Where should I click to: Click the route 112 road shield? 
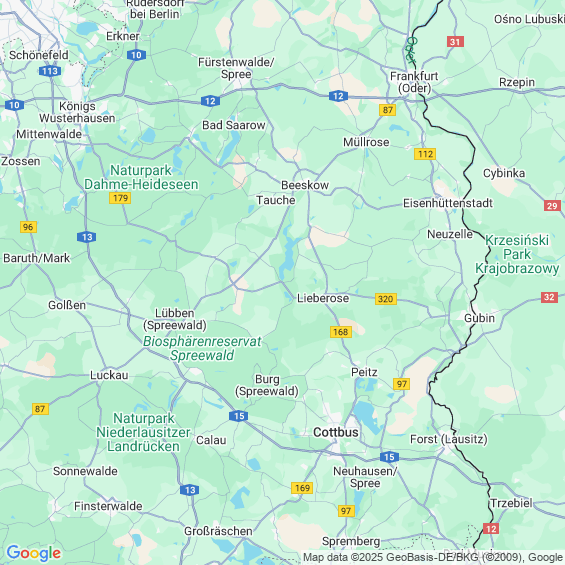[x=425, y=154]
